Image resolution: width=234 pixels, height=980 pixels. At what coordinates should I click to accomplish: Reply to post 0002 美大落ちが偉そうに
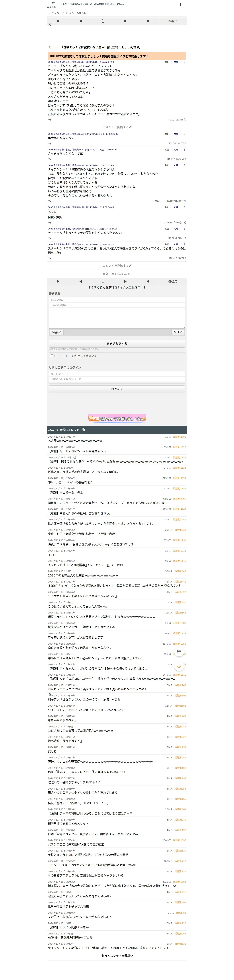click(49, 143)
